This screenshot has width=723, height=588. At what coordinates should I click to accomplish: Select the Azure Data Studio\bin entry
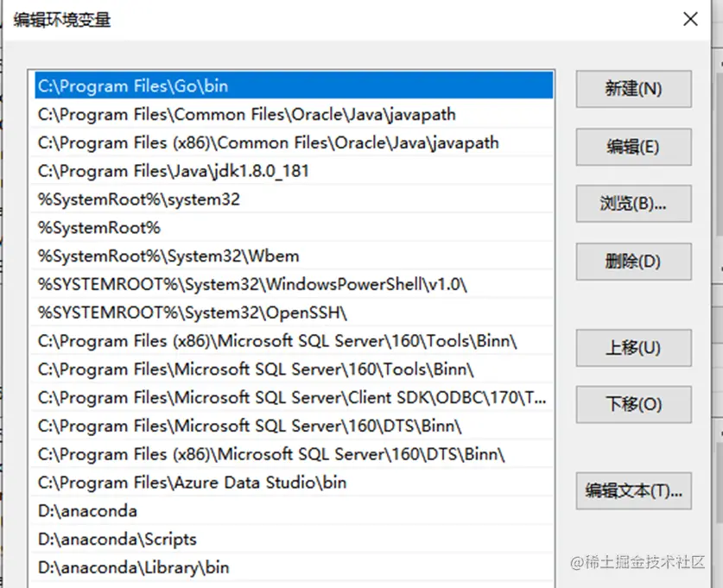coord(294,483)
